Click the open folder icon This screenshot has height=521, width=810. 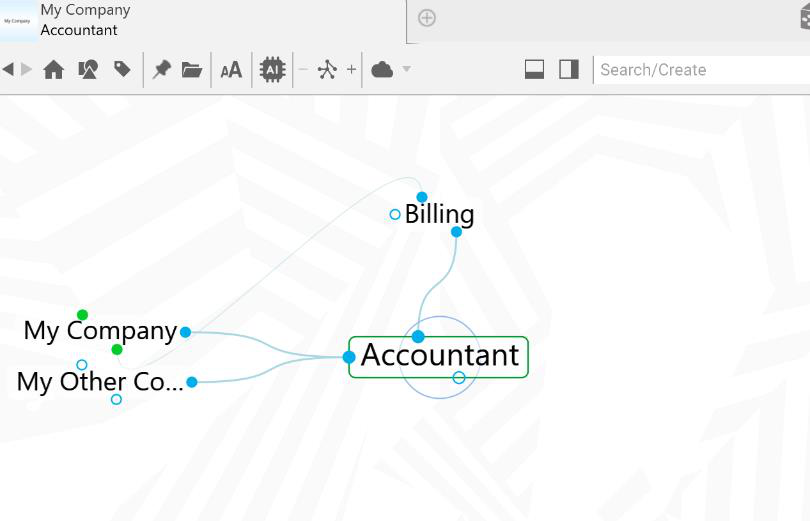coord(192,70)
